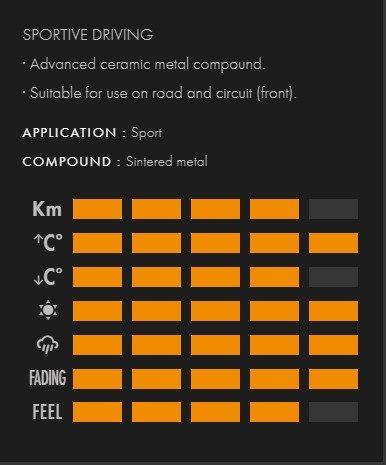
Task: Click the low temperature ↓C° icon
Action: coord(48,277)
